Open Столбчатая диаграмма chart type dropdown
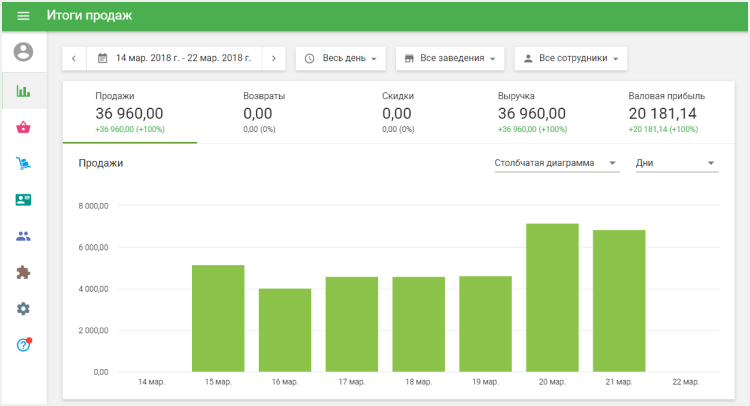This screenshot has height=406, width=750. pos(556,163)
